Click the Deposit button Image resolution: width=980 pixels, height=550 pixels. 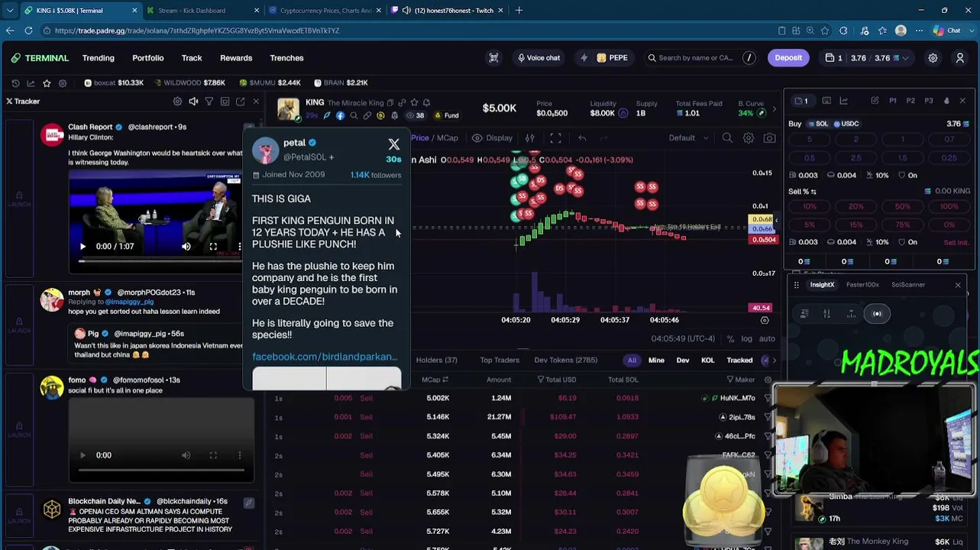click(788, 58)
